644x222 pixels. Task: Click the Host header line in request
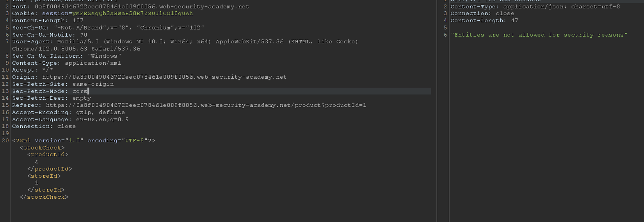[x=130, y=7]
